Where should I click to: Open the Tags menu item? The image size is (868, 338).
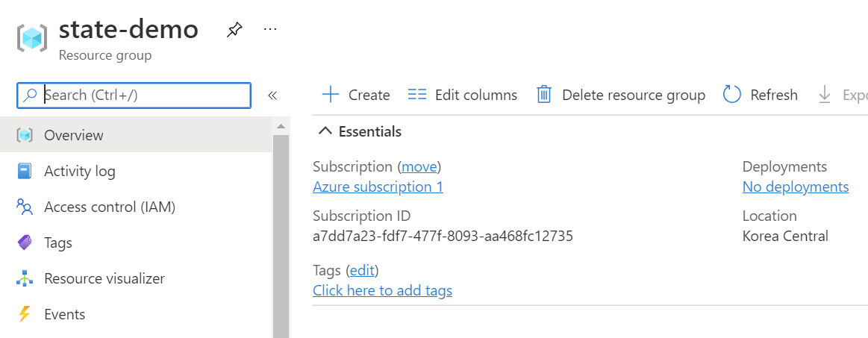pyautogui.click(x=136, y=242)
